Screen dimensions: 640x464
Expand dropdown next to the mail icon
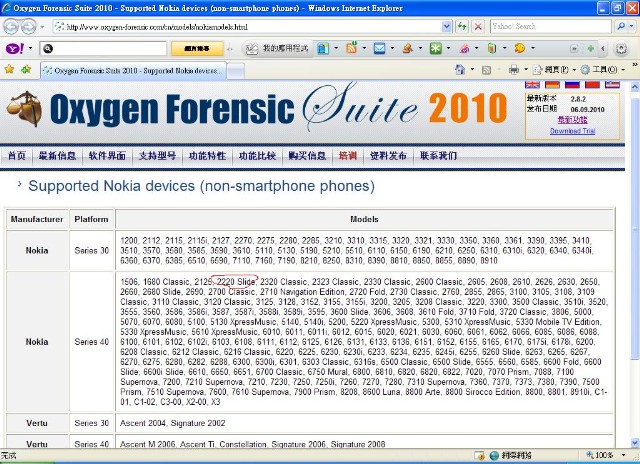click(x=392, y=49)
